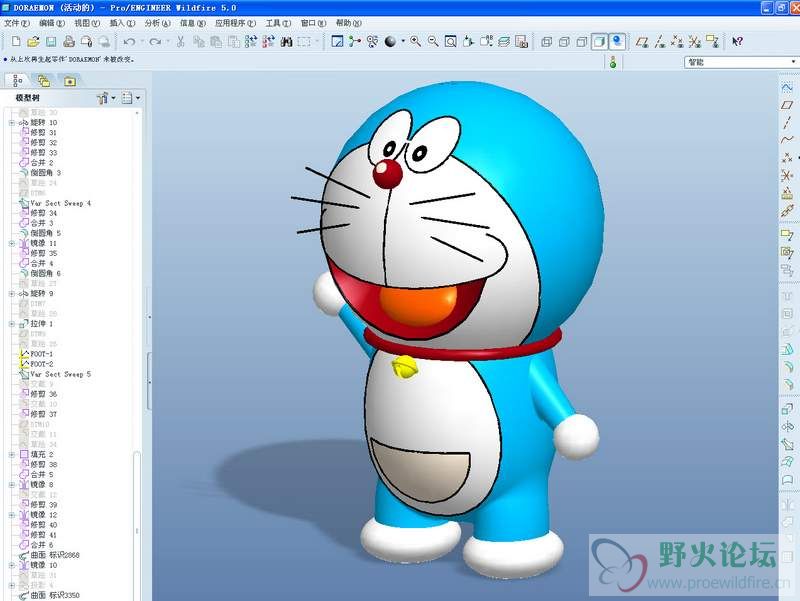Open the 工具(T) menu
The width and height of the screenshot is (800, 601).
tap(278, 23)
